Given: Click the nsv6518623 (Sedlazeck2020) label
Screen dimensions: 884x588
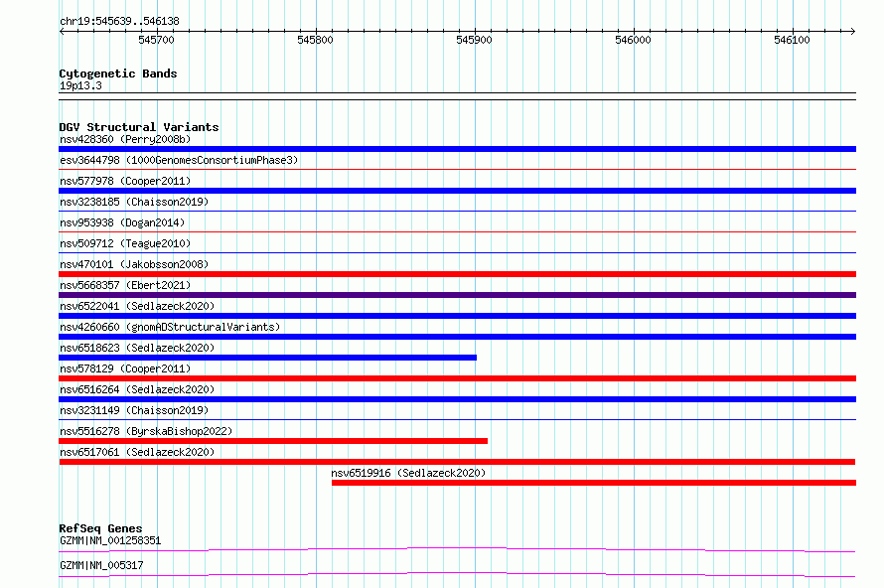Looking at the screenshot, I should [x=137, y=348].
